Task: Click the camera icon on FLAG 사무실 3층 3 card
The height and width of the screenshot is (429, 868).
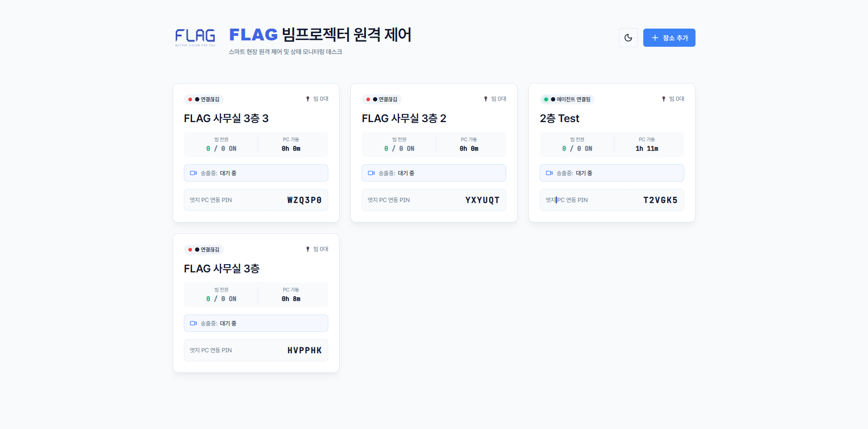Action: point(193,173)
